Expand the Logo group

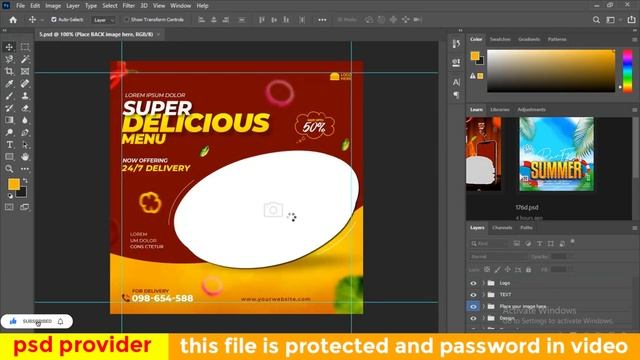(x=484, y=283)
